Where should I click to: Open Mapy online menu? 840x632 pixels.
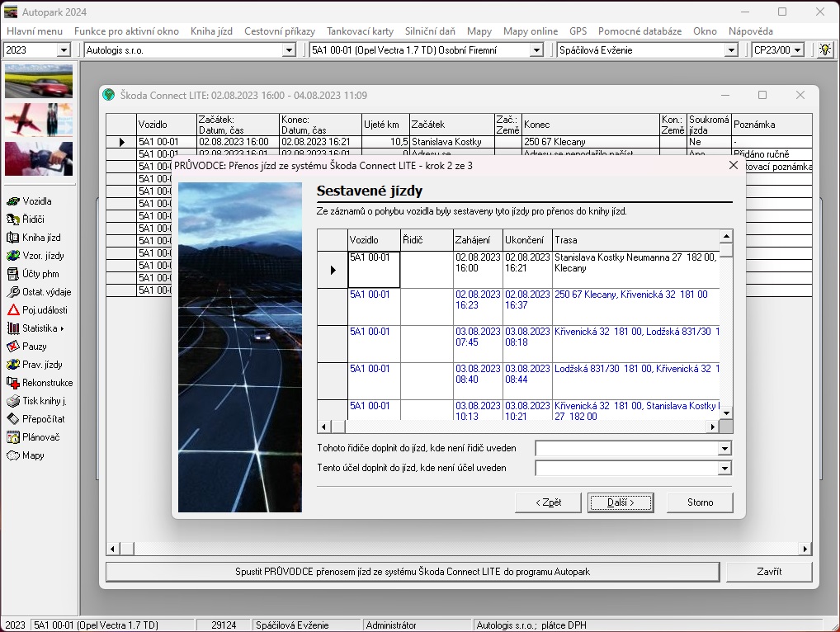(x=531, y=31)
